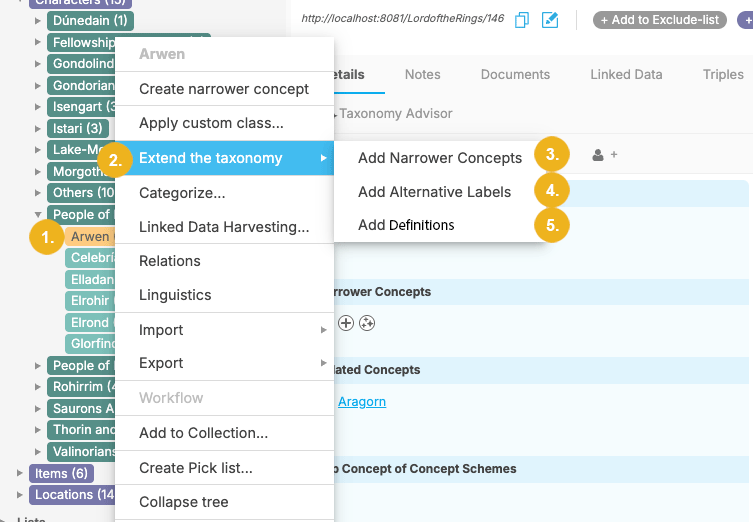Viewport: 753px width, 522px height.
Task: Expand the Items concept scheme
Action: point(19,473)
